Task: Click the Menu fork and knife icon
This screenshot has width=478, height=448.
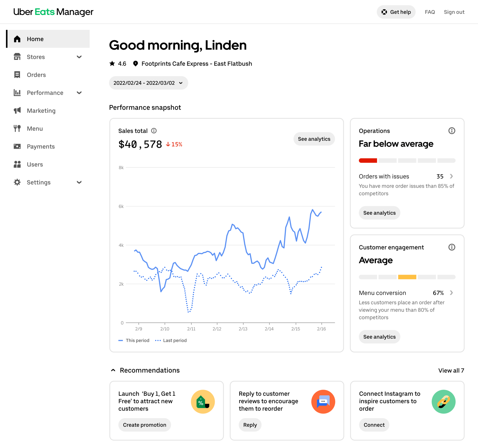Action: (17, 129)
